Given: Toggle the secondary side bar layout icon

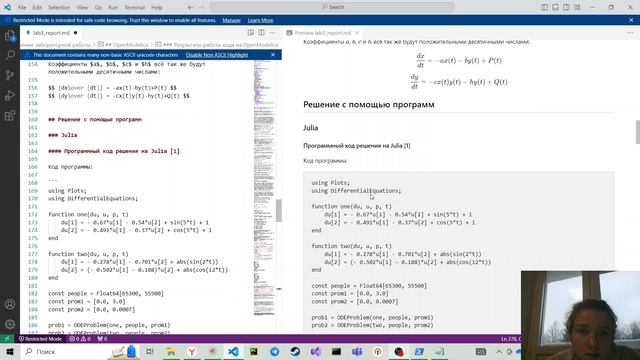Looking at the screenshot, I should (566, 7).
